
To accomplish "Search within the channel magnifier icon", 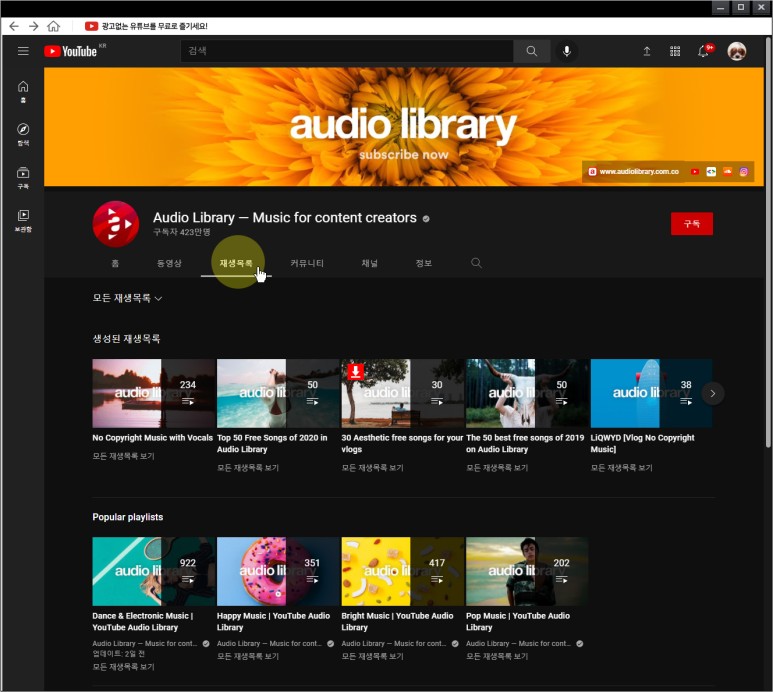I will 476,263.
